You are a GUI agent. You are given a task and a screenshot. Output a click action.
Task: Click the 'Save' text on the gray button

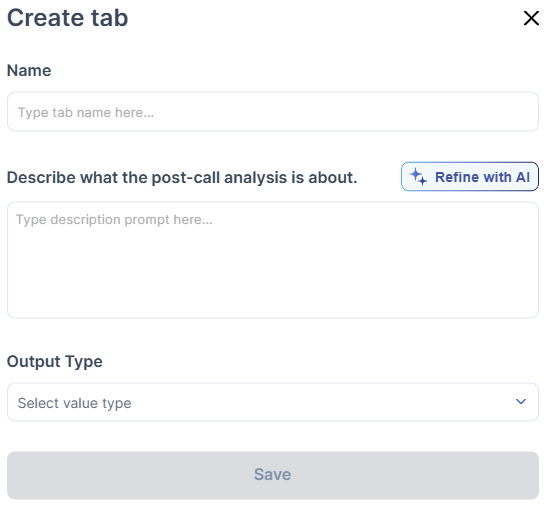272,474
